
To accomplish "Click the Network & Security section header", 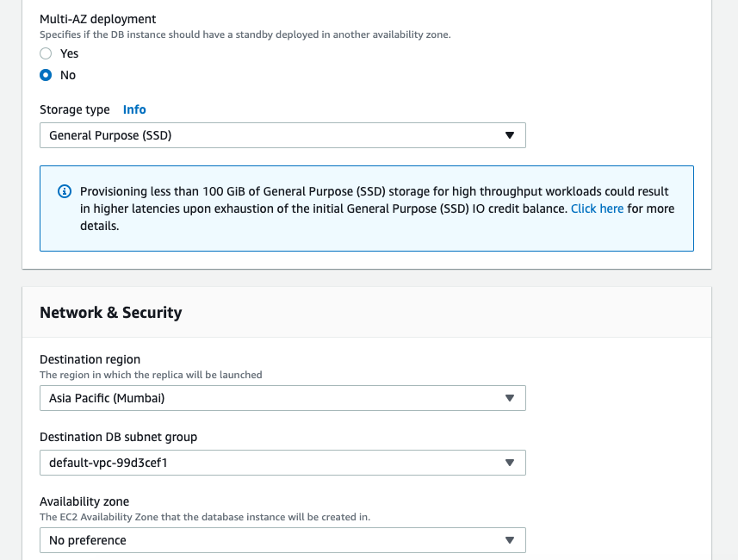I will 110,312.
